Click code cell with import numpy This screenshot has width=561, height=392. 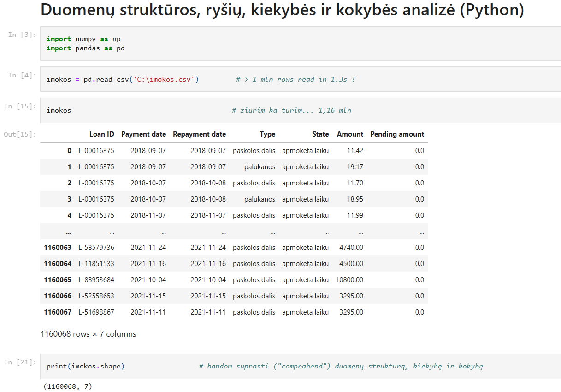pyautogui.click(x=301, y=43)
